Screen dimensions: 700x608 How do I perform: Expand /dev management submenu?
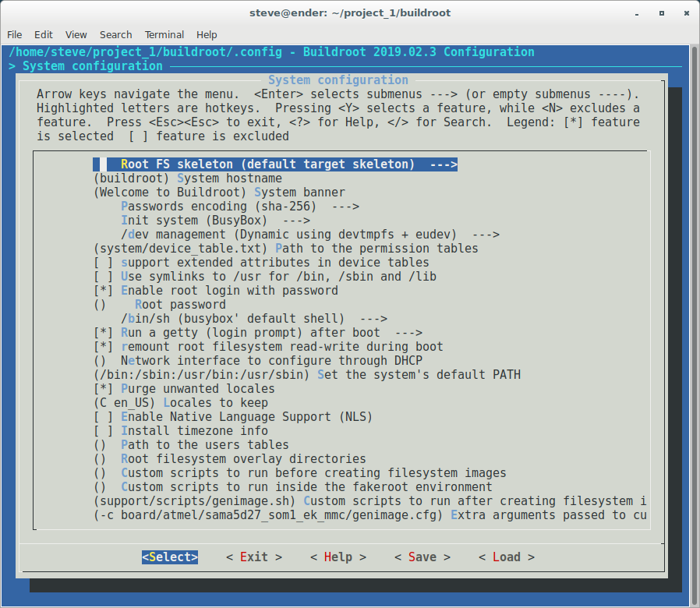(x=309, y=235)
